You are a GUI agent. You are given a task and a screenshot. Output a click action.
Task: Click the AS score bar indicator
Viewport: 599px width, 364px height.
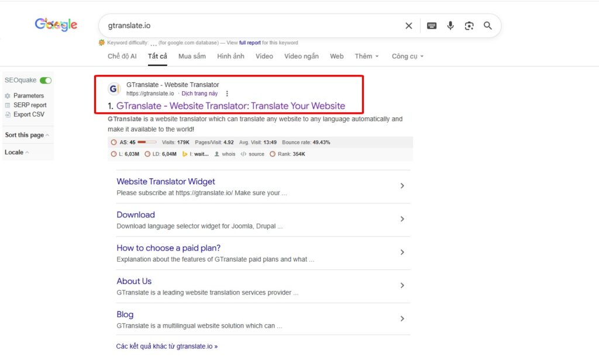(x=147, y=142)
